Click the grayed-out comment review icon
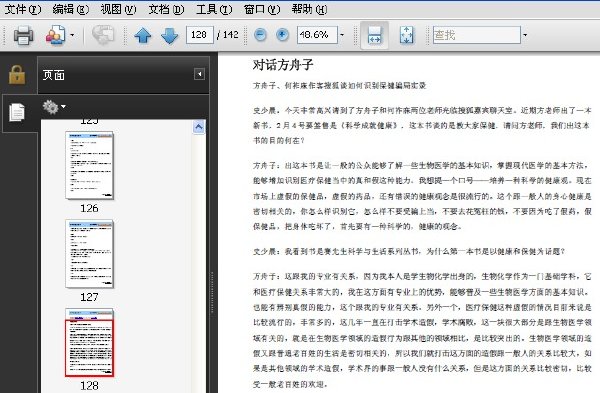600x393 pixels. [x=103, y=35]
